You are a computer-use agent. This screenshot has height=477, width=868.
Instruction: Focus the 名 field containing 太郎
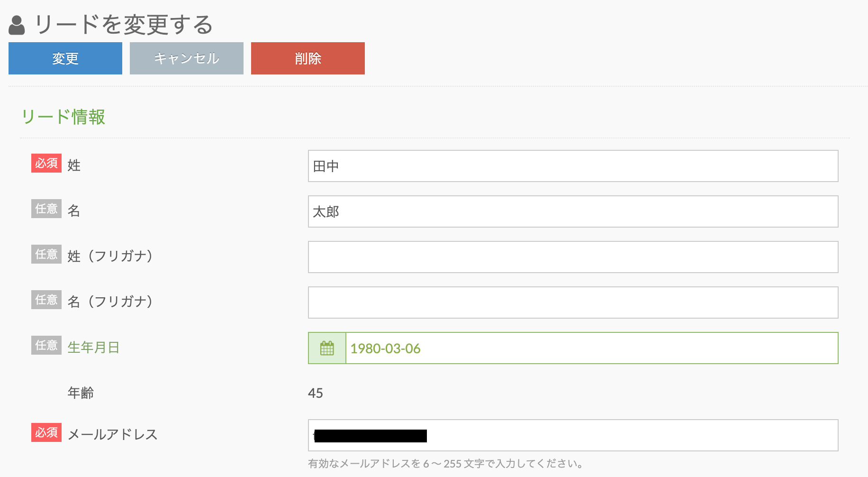click(x=572, y=211)
